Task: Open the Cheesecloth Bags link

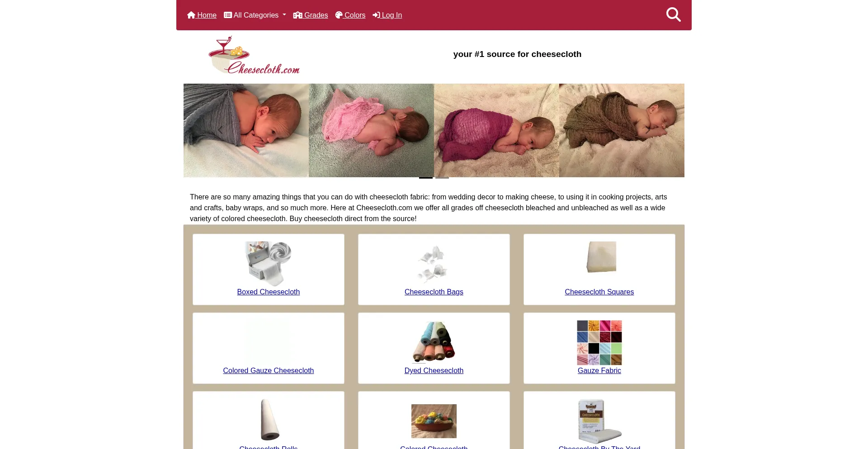Action: (x=434, y=292)
